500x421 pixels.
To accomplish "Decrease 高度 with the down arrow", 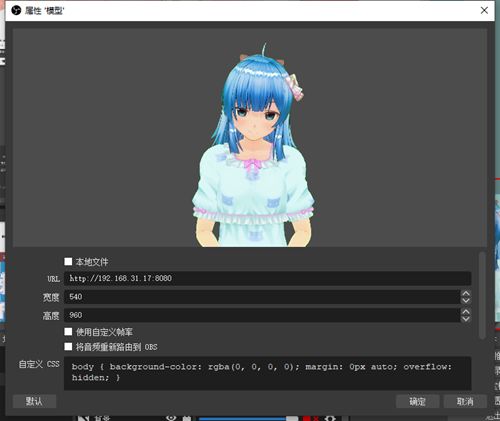I will point(466,319).
